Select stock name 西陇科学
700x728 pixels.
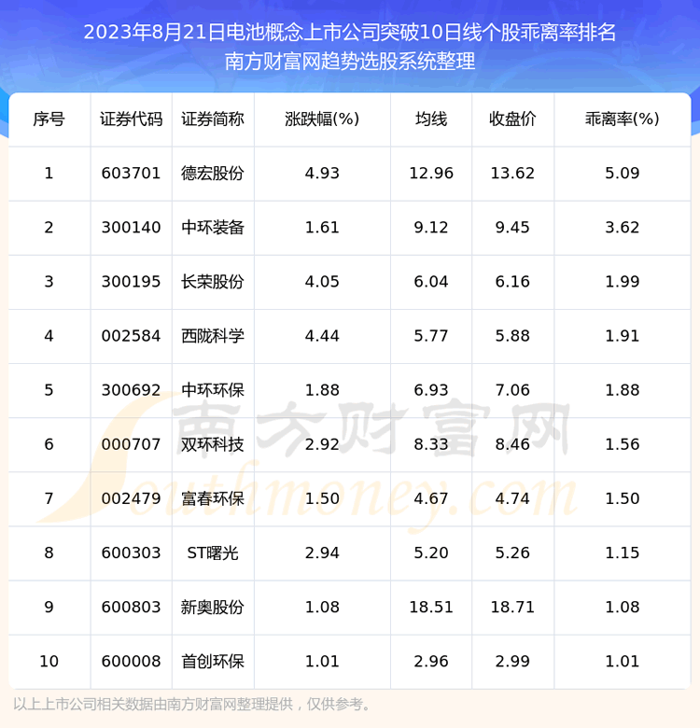(x=213, y=336)
